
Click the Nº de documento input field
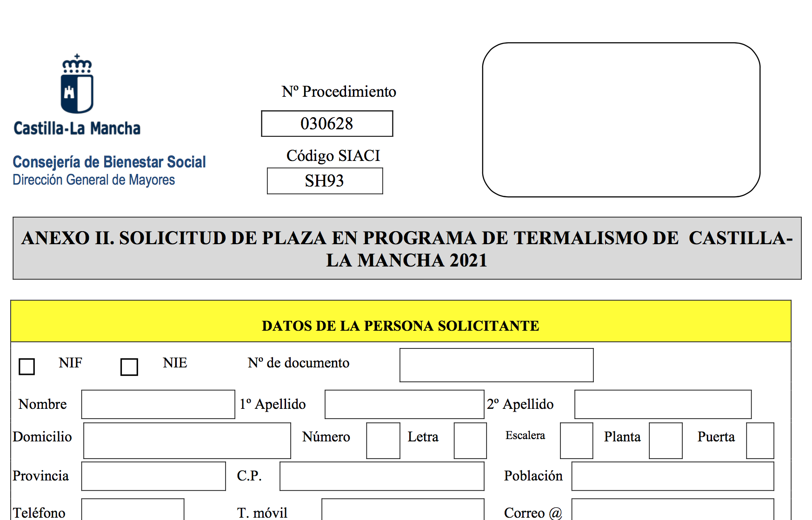pyautogui.click(x=496, y=365)
